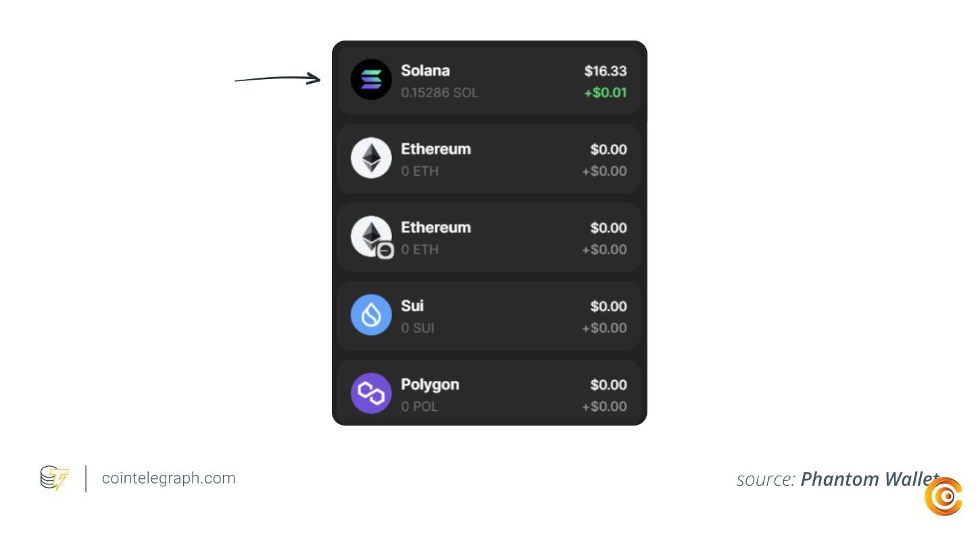Click the 0.15286 SOL amount
This screenshot has width=980, height=533.
click(439, 93)
